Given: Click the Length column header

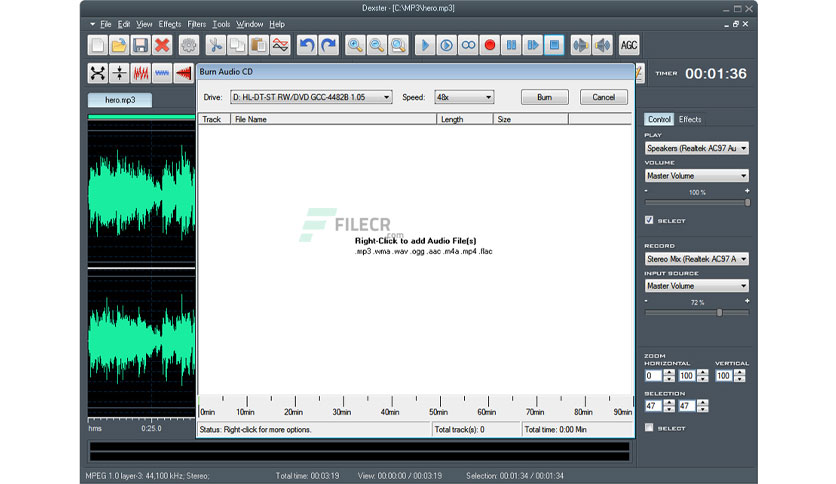Looking at the screenshot, I should 465,119.
